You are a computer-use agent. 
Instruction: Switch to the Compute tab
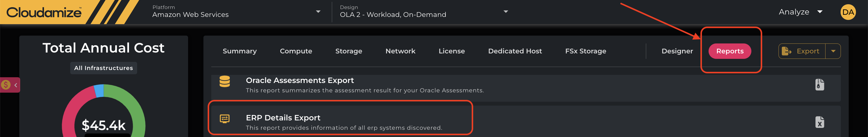click(296, 51)
